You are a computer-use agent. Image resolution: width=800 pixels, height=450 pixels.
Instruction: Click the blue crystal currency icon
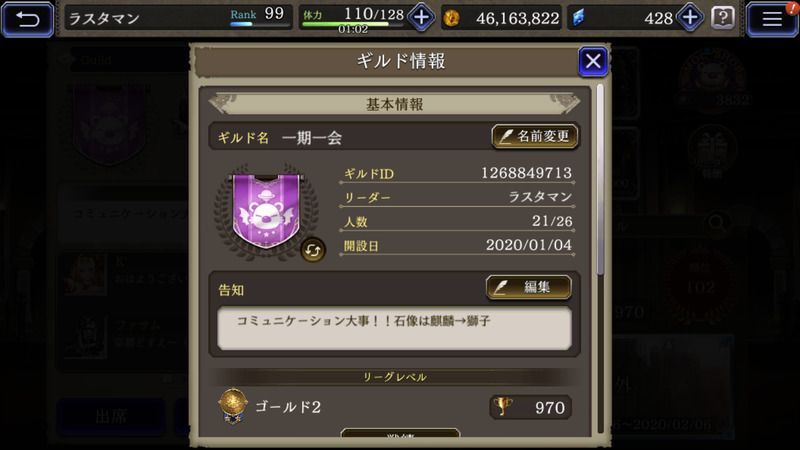578,18
